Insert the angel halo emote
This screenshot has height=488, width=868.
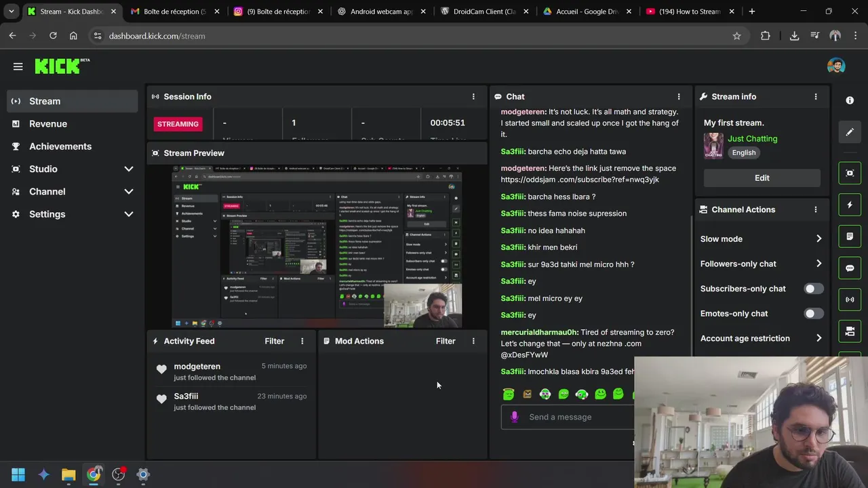point(509,394)
